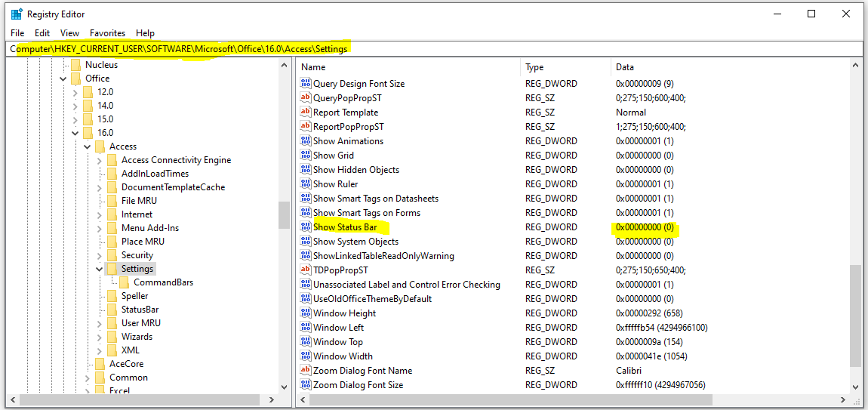Click the Registry Editor app icon in title bar
This screenshot has height=410, width=868.
pos(17,14)
